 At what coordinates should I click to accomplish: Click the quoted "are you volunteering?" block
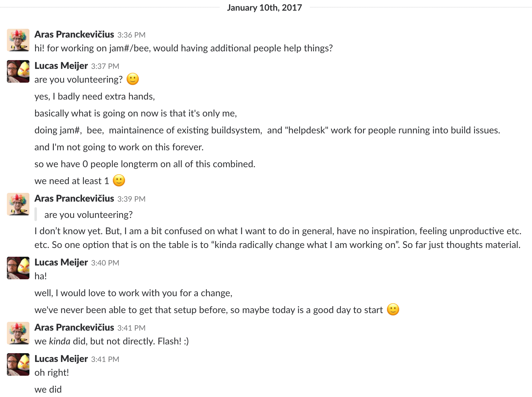(x=89, y=215)
